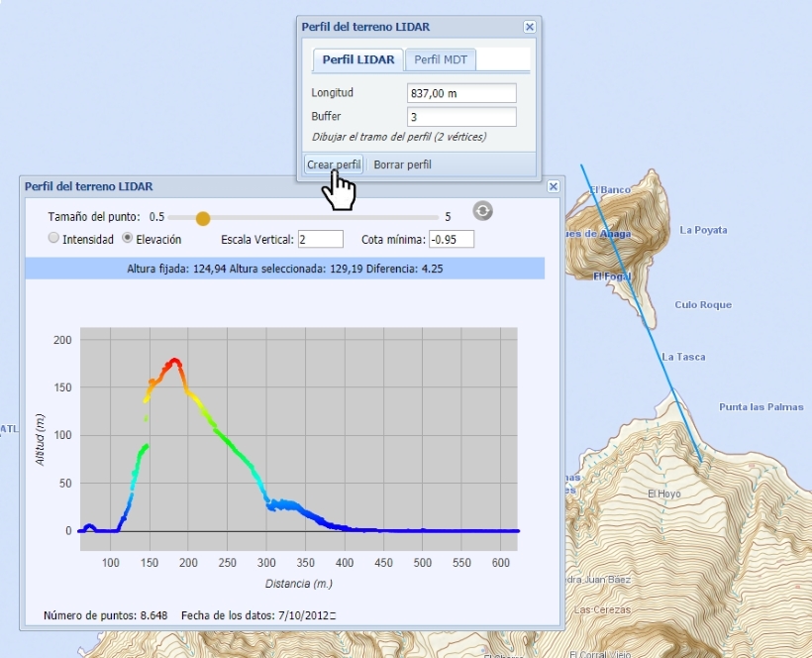Click the La Poyata label on the map
The width and height of the screenshot is (812, 658).
703,230
